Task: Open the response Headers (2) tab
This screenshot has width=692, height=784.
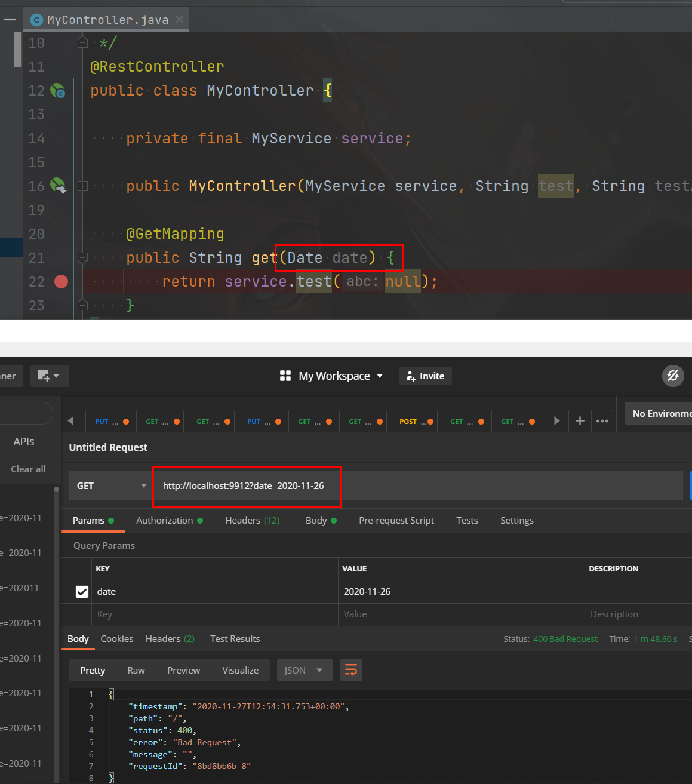Action: click(x=170, y=638)
